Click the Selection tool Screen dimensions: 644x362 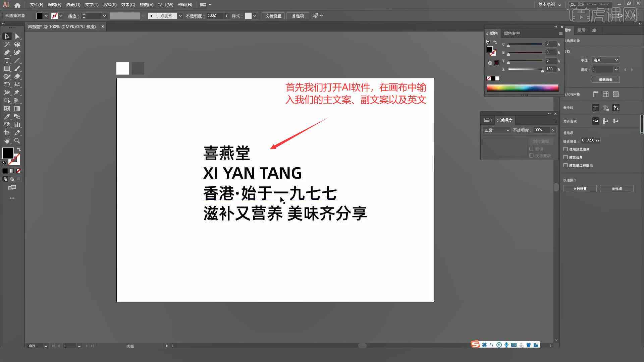point(7,36)
